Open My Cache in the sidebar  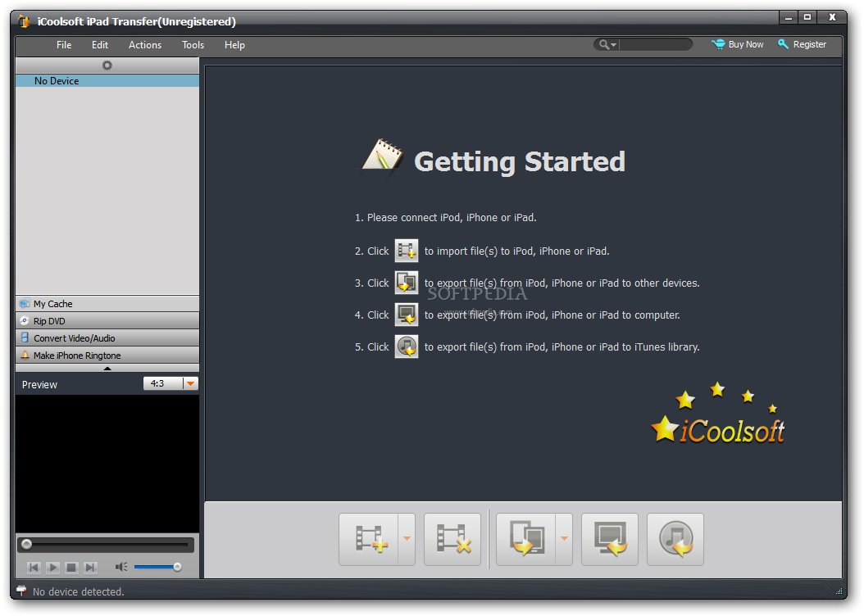107,304
